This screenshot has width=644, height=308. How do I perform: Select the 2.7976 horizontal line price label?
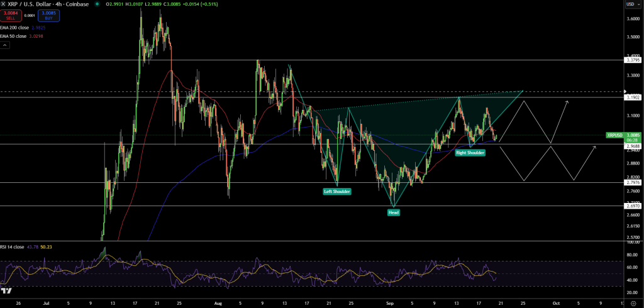[x=631, y=183]
